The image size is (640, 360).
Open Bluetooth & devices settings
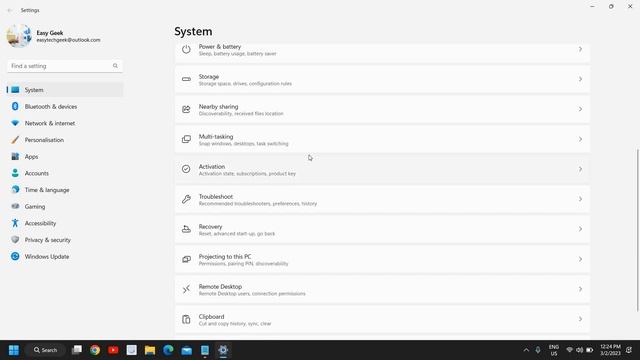pos(65,107)
